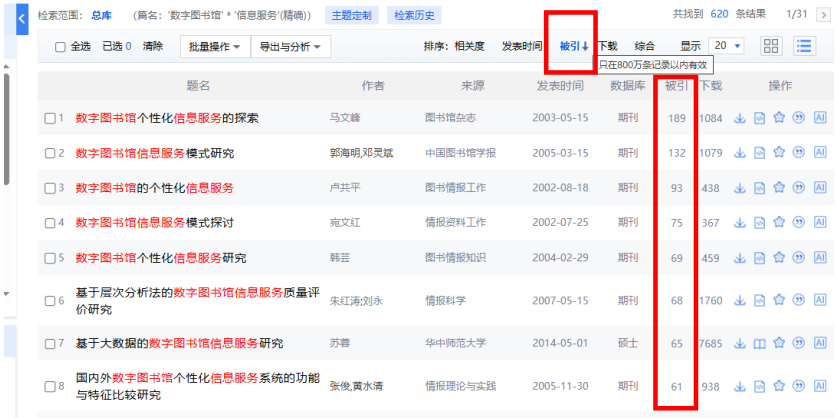836x418 pixels.
Task: Collapse the left sidebar with arrow button
Action: point(21,19)
